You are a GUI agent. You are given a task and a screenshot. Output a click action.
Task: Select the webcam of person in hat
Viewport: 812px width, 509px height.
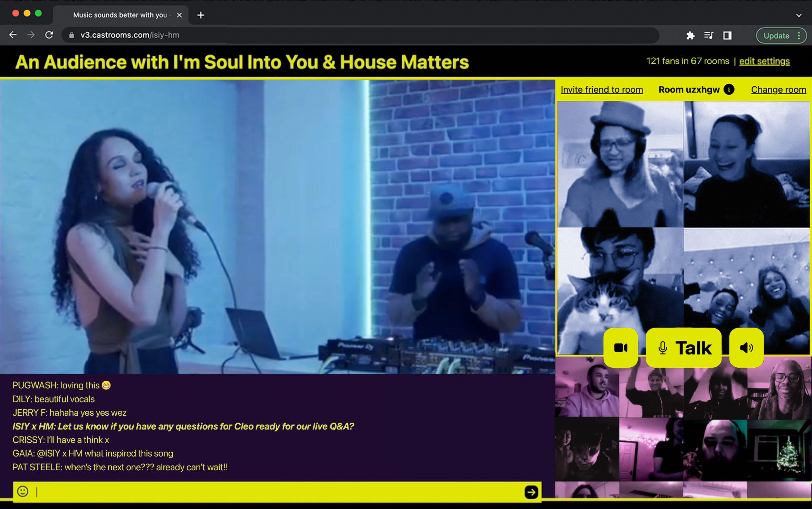pos(620,164)
